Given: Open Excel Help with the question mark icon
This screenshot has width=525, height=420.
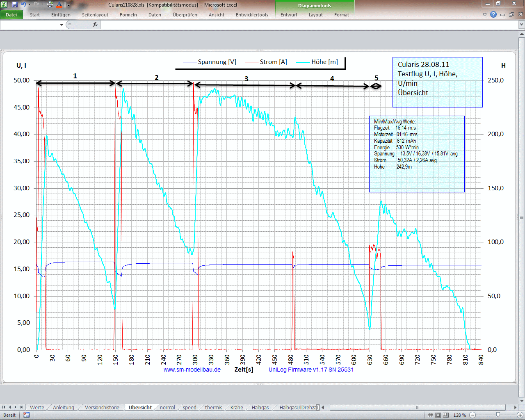Looking at the screenshot, I should click(x=493, y=14).
